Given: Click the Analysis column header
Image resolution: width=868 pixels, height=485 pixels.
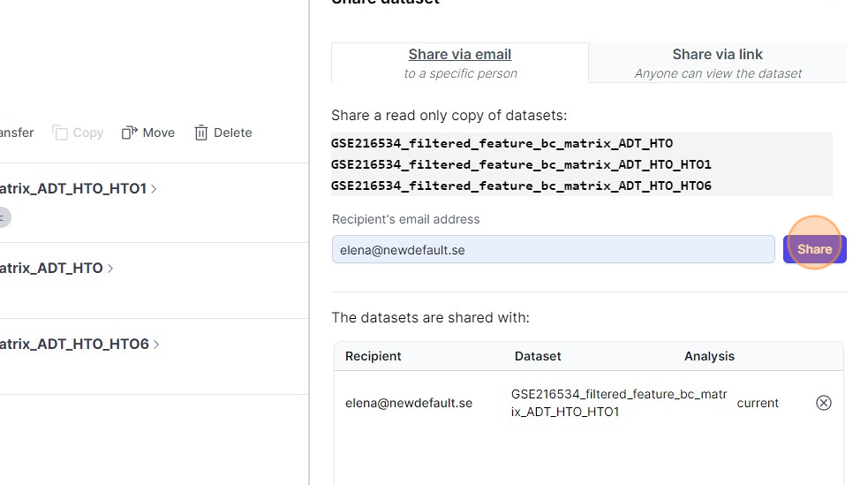Looking at the screenshot, I should [x=709, y=356].
